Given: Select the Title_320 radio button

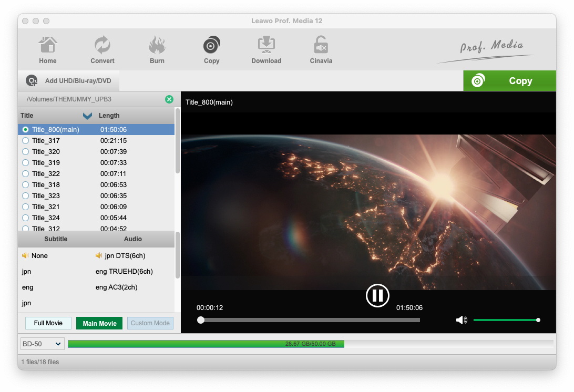Looking at the screenshot, I should tap(25, 151).
